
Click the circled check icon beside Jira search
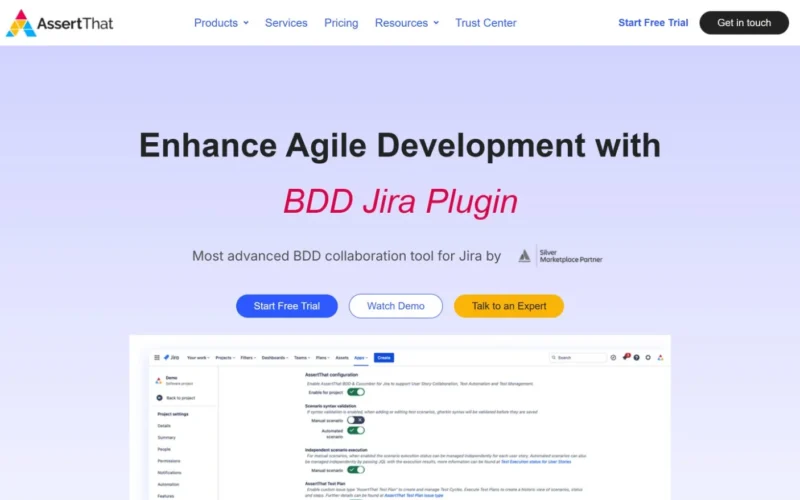pos(613,358)
